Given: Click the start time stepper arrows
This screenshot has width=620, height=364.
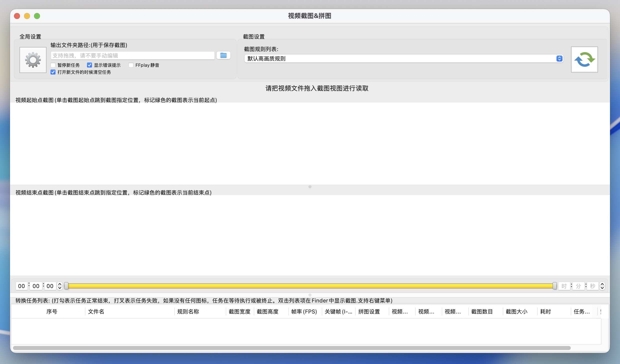Looking at the screenshot, I should 60,286.
